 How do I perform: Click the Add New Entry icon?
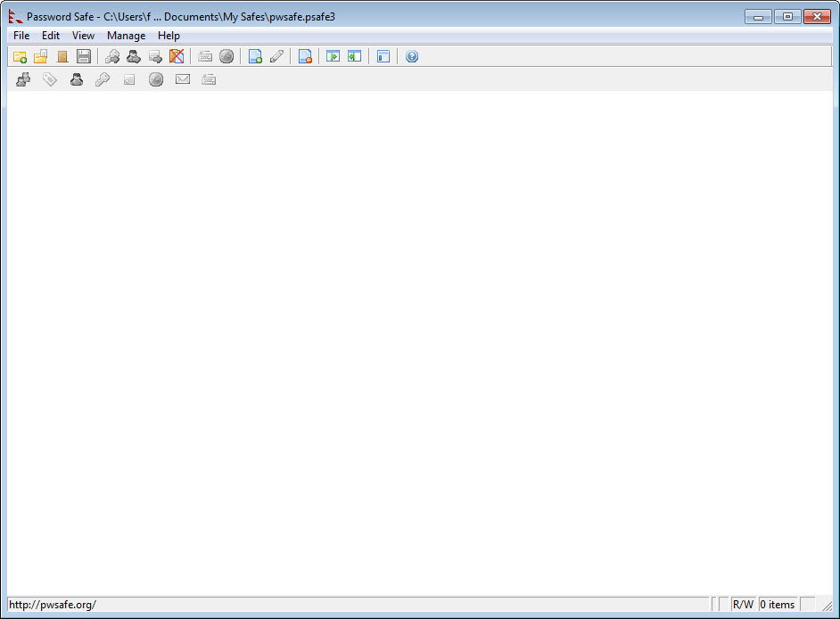pyautogui.click(x=256, y=56)
